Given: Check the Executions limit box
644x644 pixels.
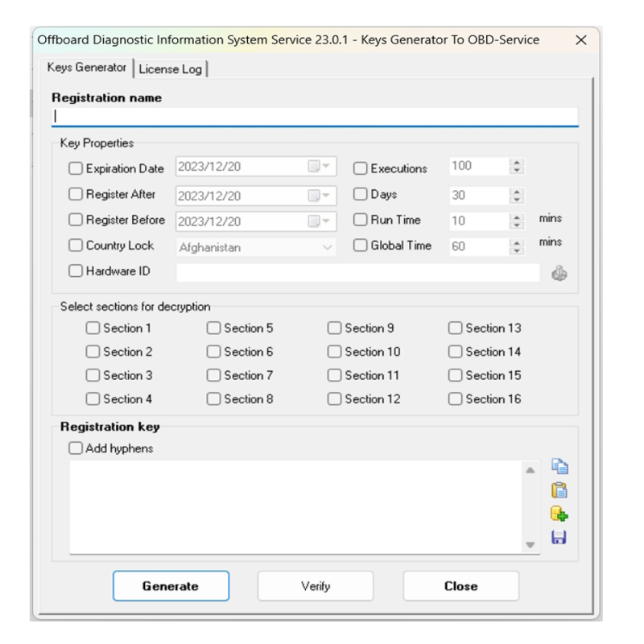Looking at the screenshot, I should [360, 168].
